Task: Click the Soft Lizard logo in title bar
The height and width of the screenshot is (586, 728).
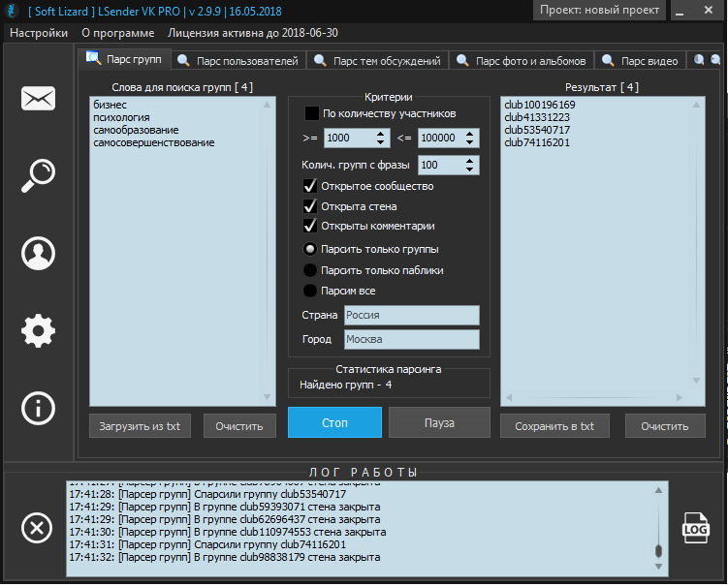Action: (12, 11)
